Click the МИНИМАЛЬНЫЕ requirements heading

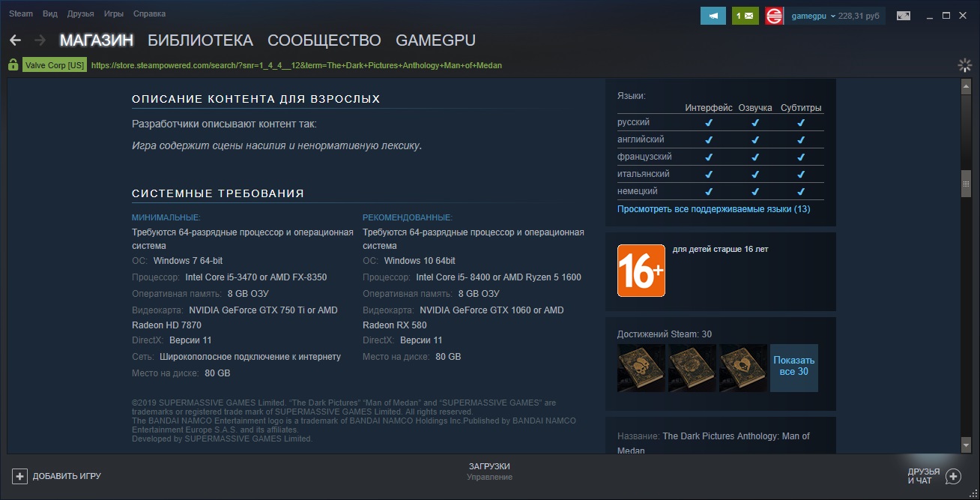tap(166, 217)
